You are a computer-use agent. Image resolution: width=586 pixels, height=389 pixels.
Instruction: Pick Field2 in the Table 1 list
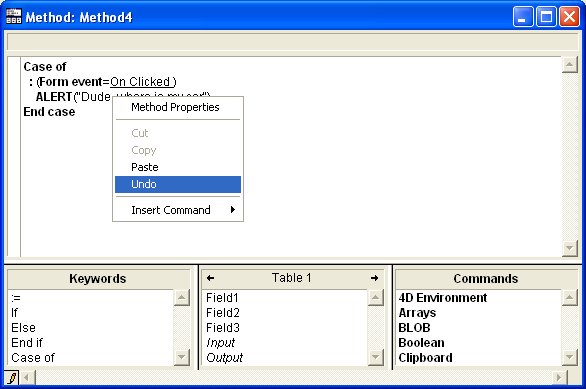point(223,313)
